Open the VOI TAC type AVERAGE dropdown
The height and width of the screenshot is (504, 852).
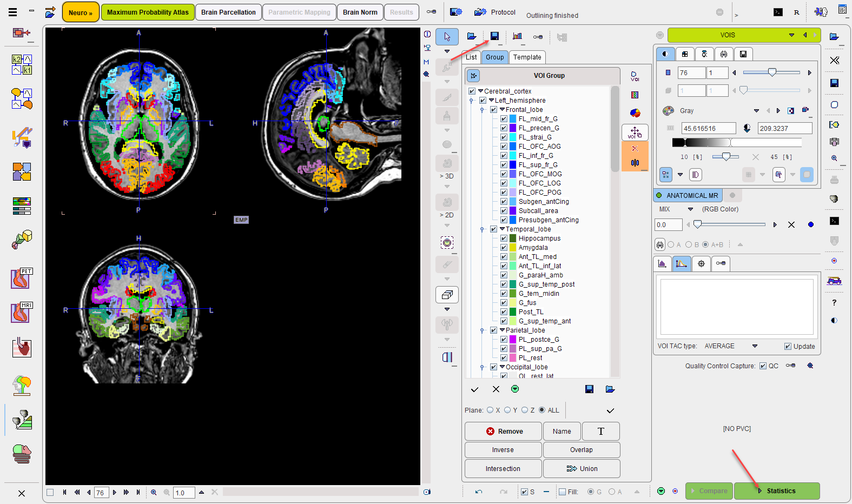click(x=755, y=346)
